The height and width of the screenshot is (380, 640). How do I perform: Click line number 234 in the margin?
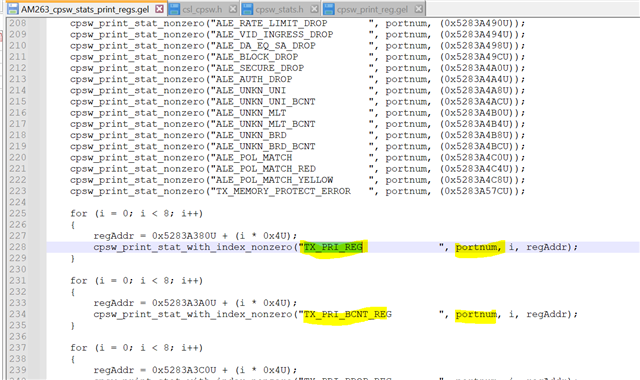(x=18, y=314)
